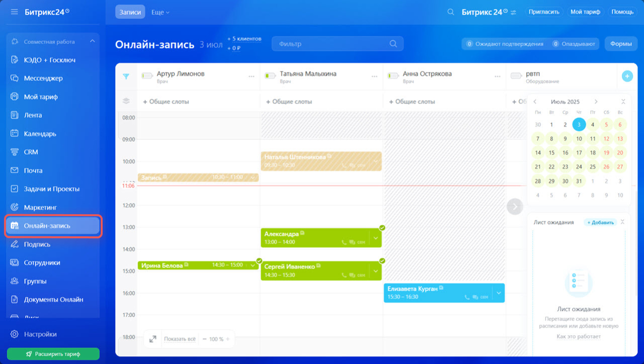Image resolution: width=644 pixels, height=364 pixels.
Task: Click the search magnifier in top bar
Action: click(451, 12)
